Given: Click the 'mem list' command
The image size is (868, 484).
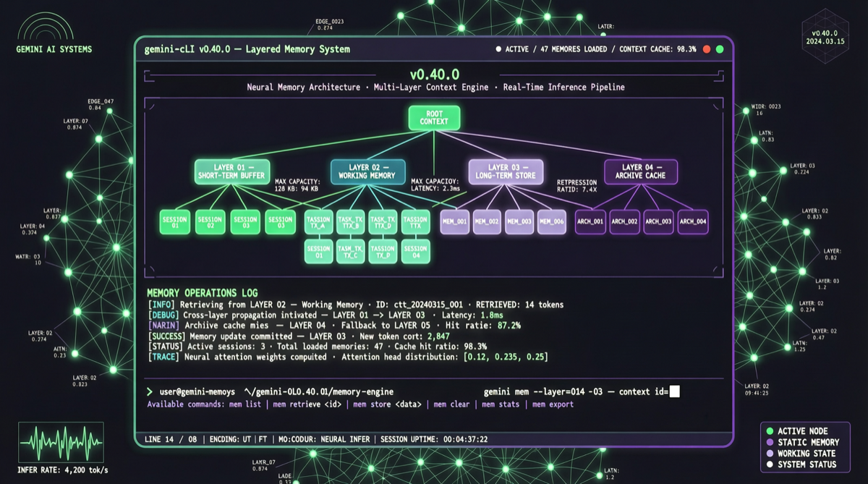Looking at the screenshot, I should [245, 404].
